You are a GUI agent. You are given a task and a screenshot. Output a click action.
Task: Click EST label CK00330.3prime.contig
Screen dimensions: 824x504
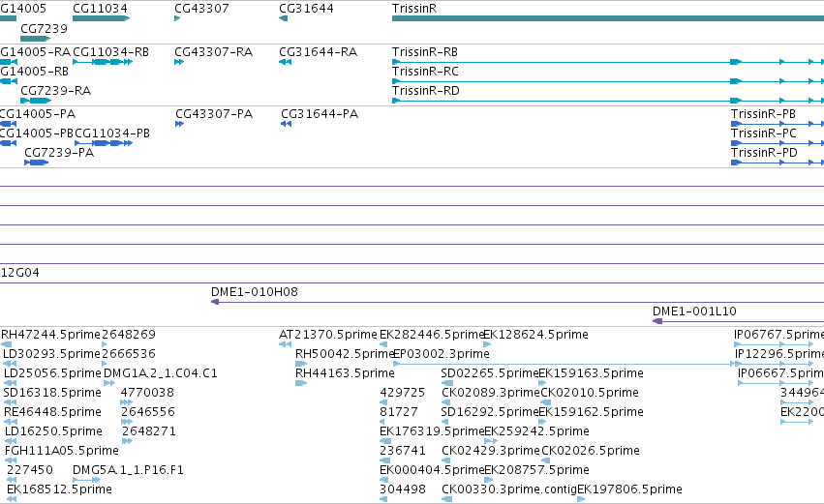(509, 489)
